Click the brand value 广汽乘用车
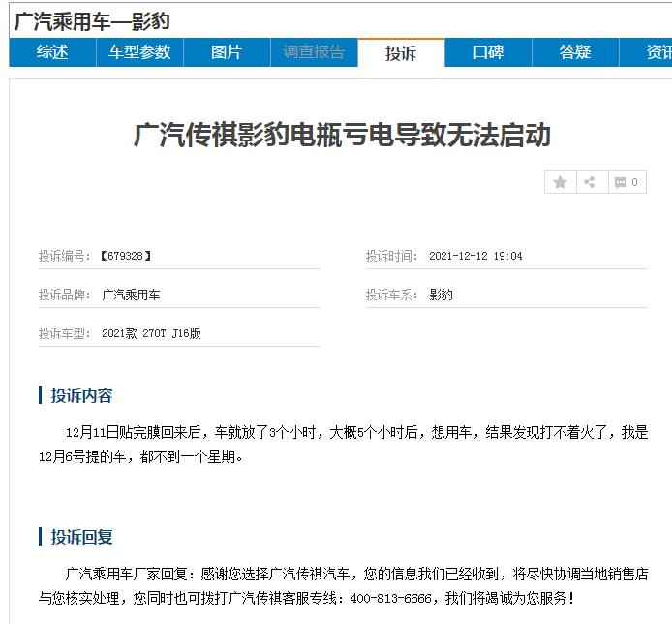672x624 pixels. pyautogui.click(x=131, y=296)
